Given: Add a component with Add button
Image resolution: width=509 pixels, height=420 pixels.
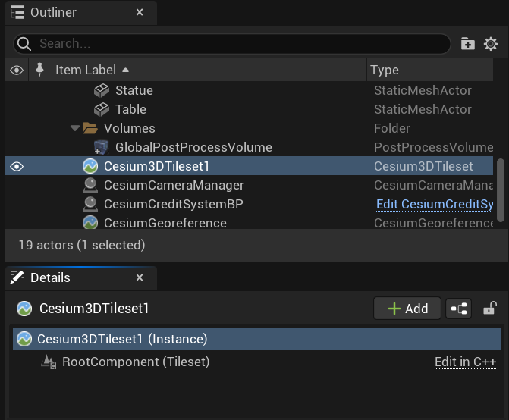Looking at the screenshot, I should pyautogui.click(x=407, y=309).
